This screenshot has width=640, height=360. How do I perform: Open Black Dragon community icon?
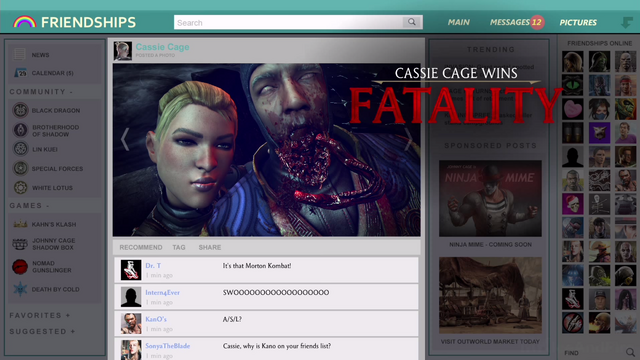click(x=20, y=110)
